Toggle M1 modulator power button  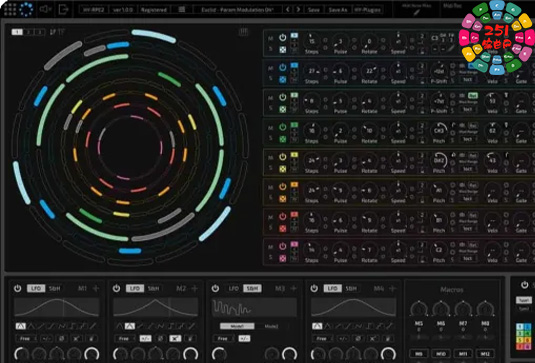pos(17,289)
